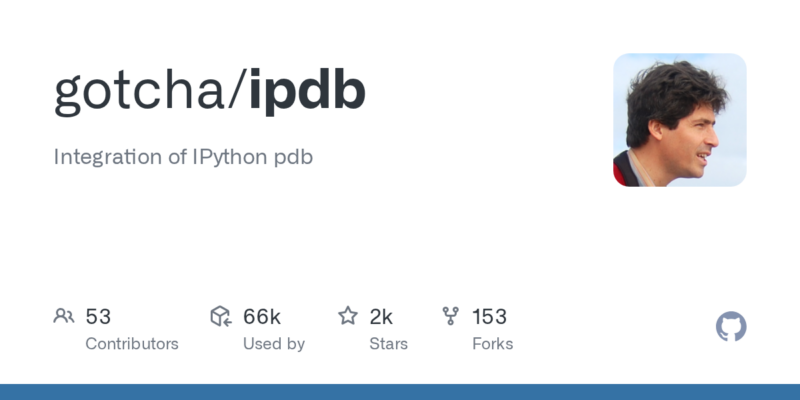800x400 pixels.
Task: Select the 'Contributors' label
Action: (x=131, y=343)
